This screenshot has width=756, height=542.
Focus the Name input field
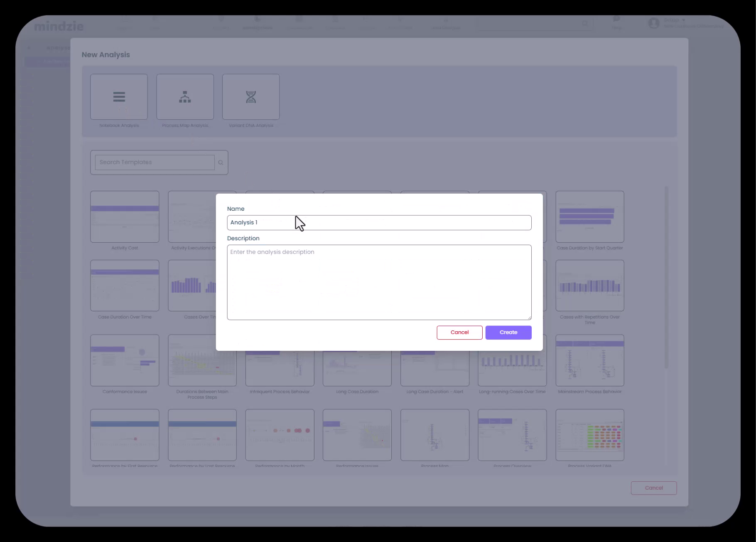(x=379, y=223)
